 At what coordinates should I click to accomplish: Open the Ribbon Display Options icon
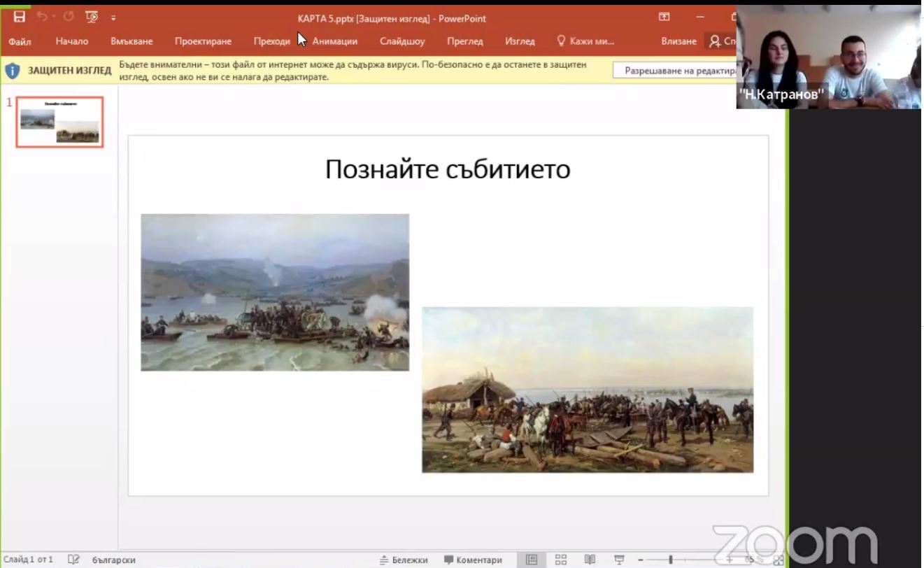664,17
